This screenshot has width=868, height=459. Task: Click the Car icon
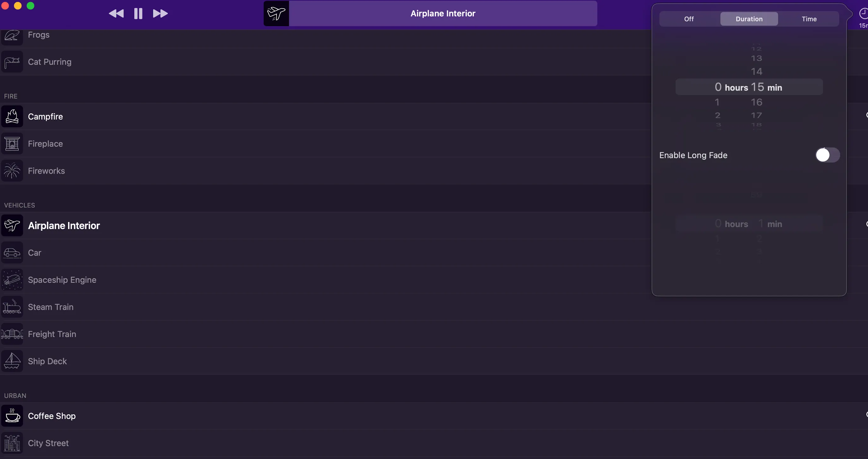point(12,253)
